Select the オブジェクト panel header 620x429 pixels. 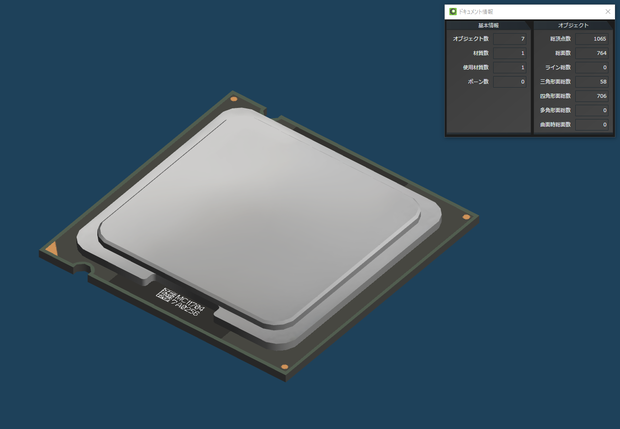coord(573,25)
